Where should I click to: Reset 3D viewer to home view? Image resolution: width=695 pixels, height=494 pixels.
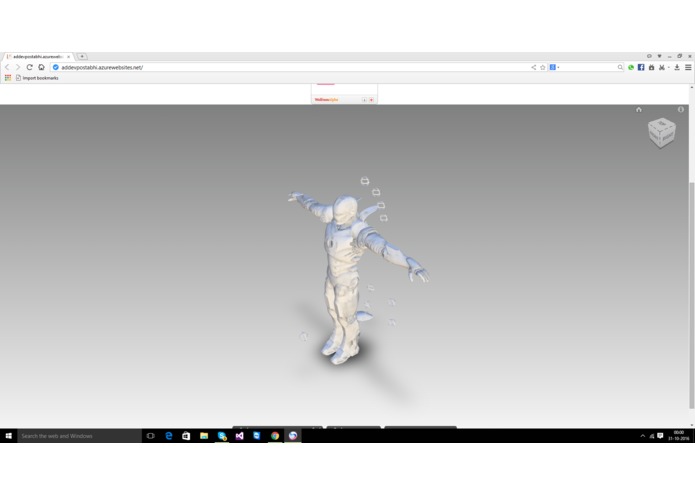639,109
